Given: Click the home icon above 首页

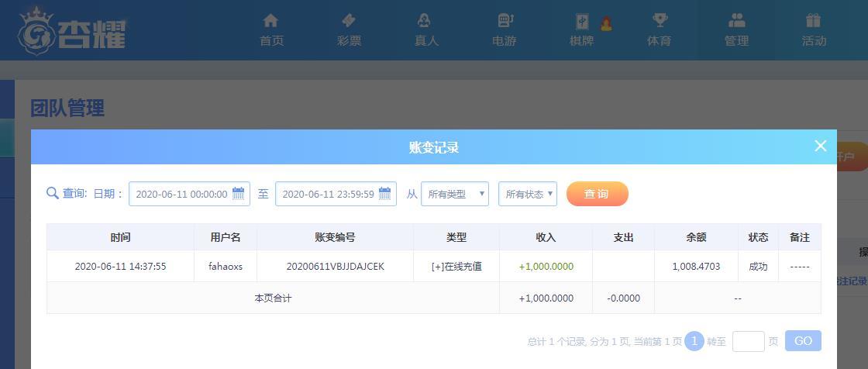Looking at the screenshot, I should pyautogui.click(x=270, y=21).
